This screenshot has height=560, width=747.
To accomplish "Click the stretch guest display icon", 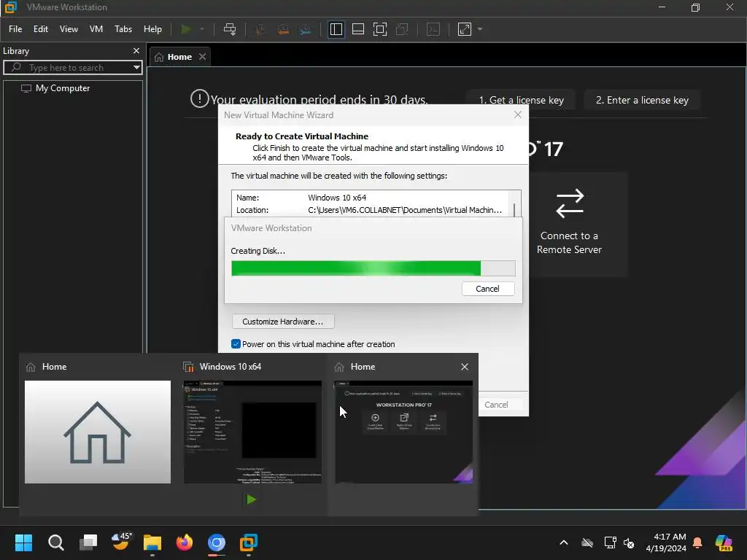I will (465, 29).
